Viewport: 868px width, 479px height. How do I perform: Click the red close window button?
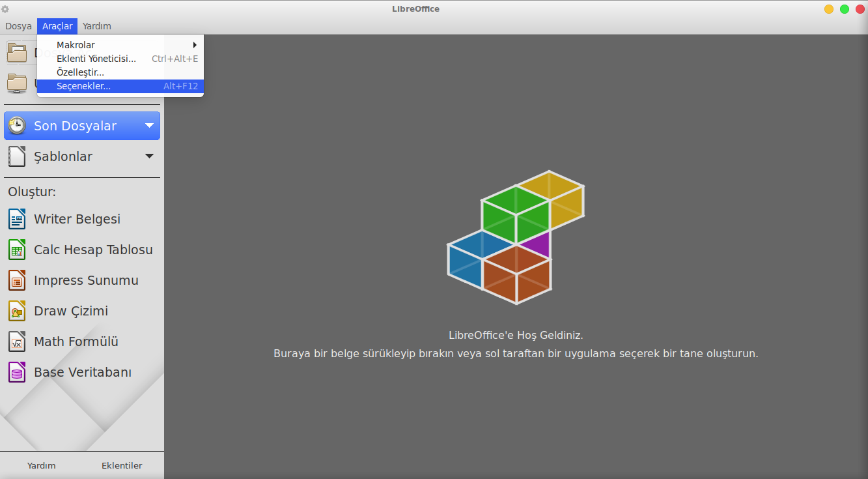[x=860, y=9]
